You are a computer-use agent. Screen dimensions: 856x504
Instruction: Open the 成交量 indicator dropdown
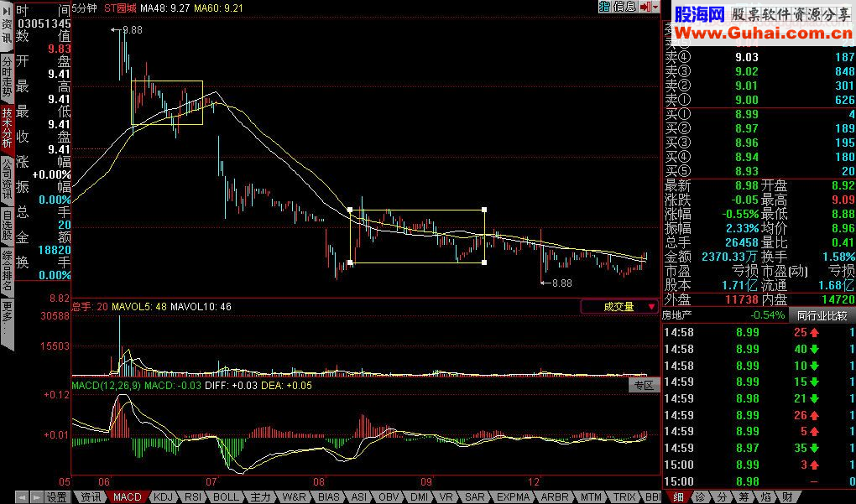[619, 307]
